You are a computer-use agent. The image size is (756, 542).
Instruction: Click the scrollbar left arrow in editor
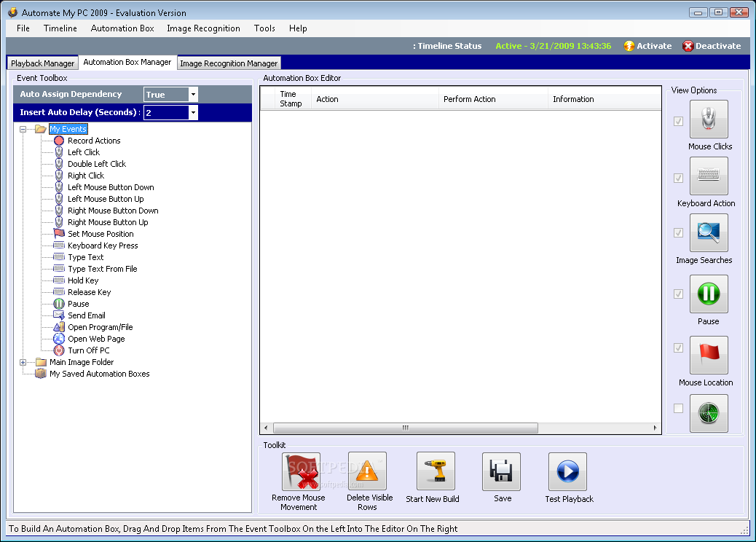[x=266, y=428]
